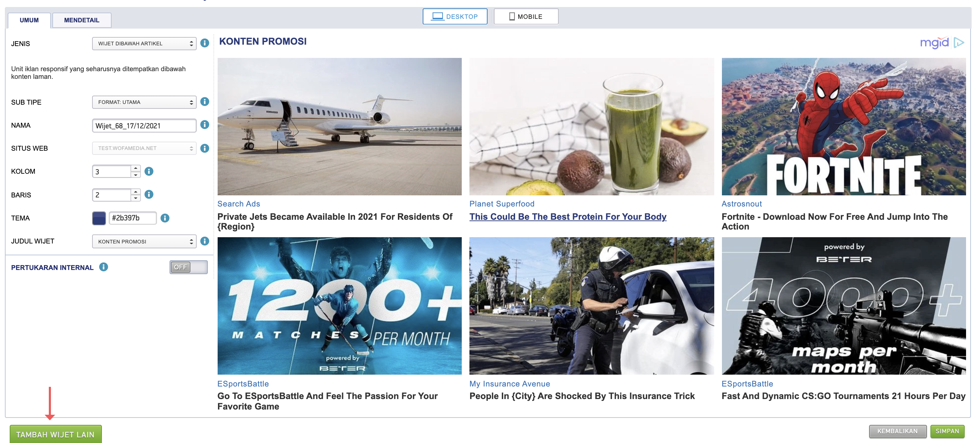This screenshot has width=980, height=443.
Task: Switch preview to MOBILE view
Action: pyautogui.click(x=526, y=16)
